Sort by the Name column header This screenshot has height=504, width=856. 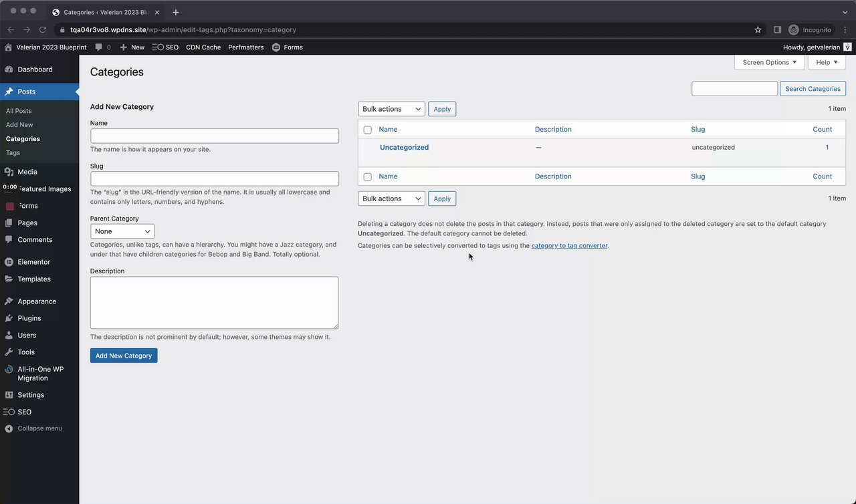(388, 130)
